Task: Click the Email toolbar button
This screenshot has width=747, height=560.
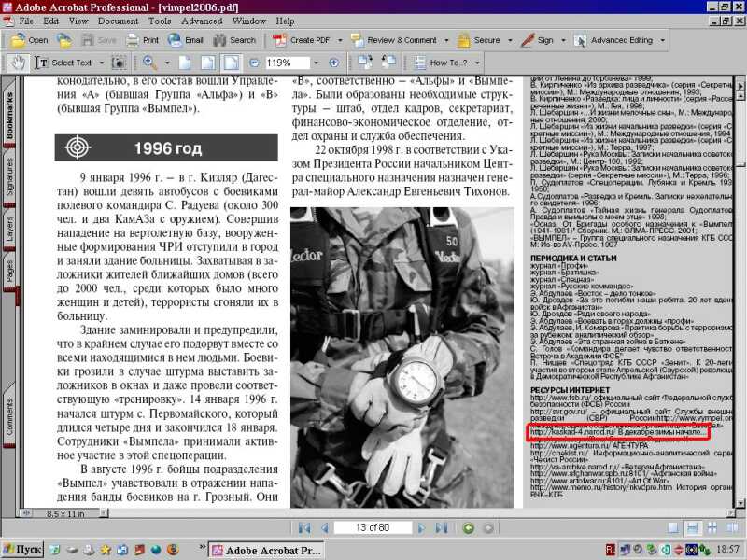Action: click(x=185, y=40)
